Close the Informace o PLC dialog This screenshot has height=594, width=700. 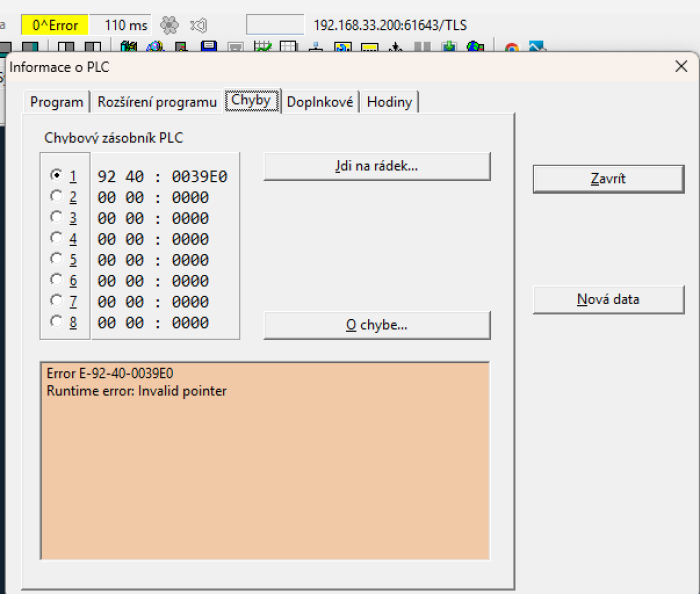coord(681,67)
